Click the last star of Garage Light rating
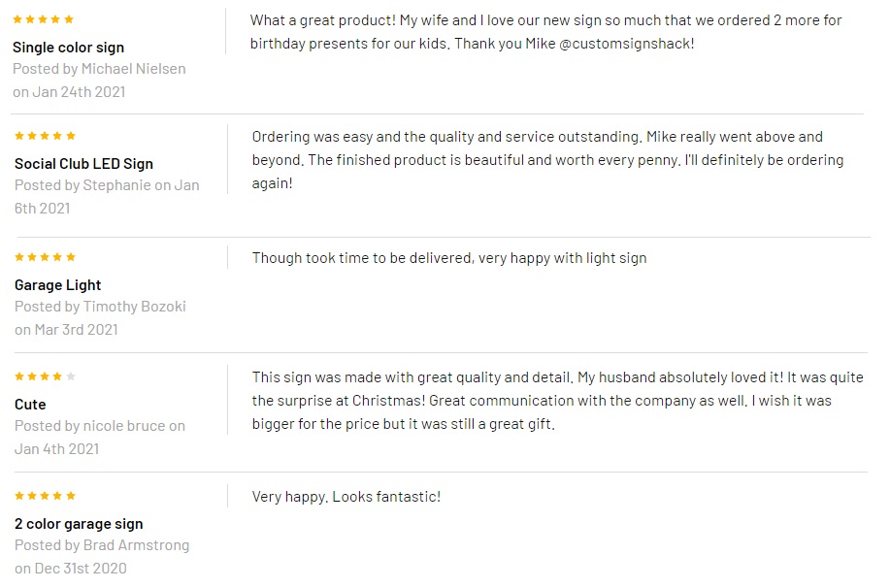The image size is (890, 588). (71, 257)
